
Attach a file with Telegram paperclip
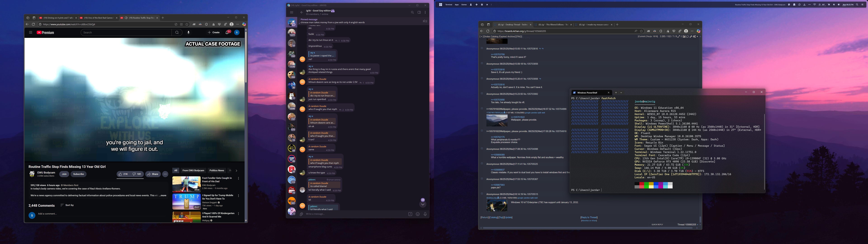click(301, 214)
